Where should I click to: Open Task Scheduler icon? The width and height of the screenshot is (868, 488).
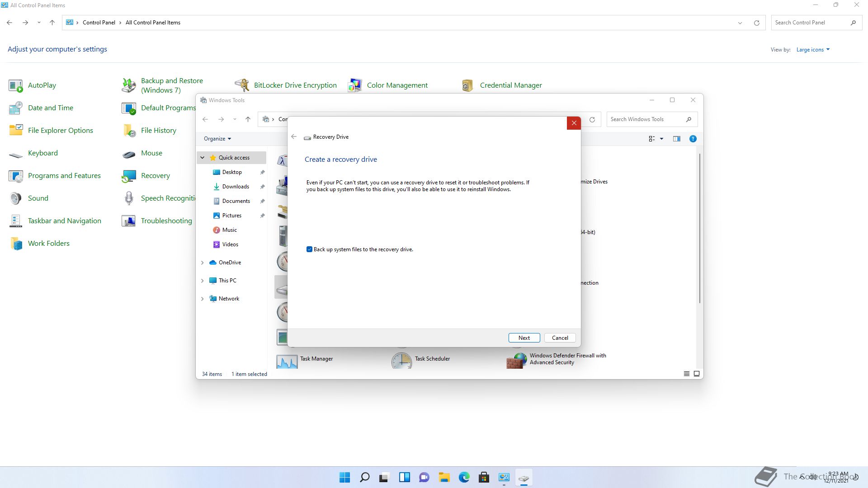[x=401, y=360]
